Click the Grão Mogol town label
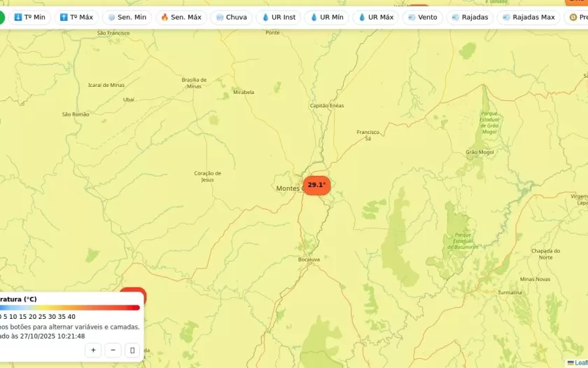The image size is (588, 368). click(479, 152)
